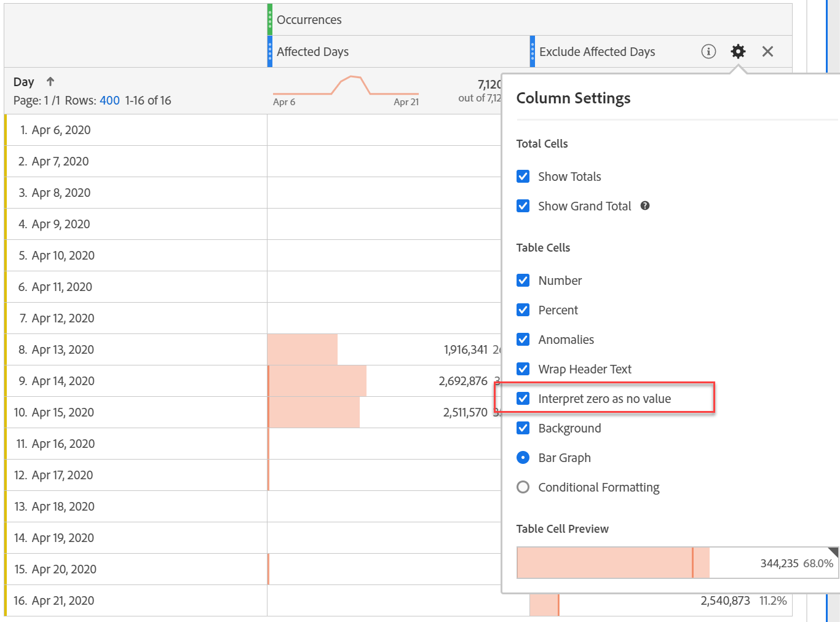
Task: Select Conditional Formatting radio option
Action: pyautogui.click(x=523, y=487)
